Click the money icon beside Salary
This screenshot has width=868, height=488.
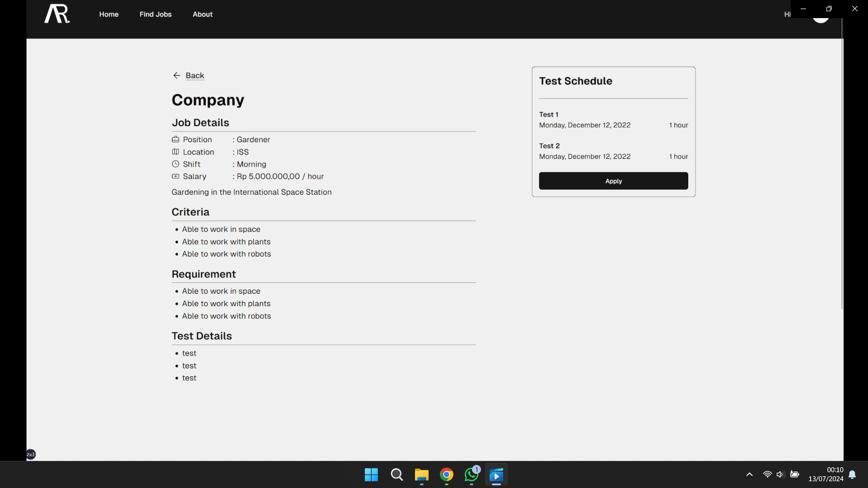(x=175, y=177)
